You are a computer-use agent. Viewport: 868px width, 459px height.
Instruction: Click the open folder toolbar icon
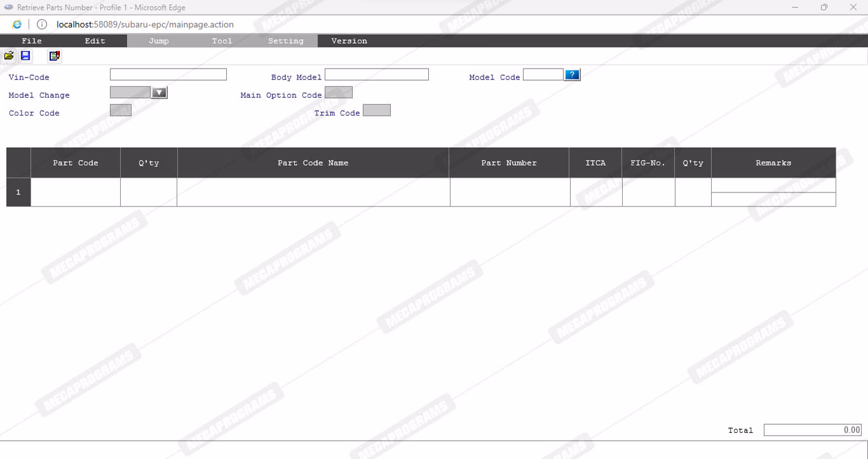[9, 56]
